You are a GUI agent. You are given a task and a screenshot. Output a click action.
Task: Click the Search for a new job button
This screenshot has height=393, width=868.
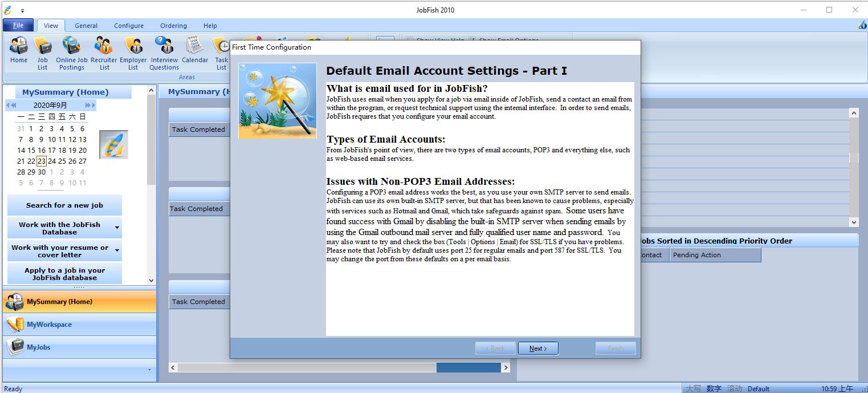tap(64, 205)
